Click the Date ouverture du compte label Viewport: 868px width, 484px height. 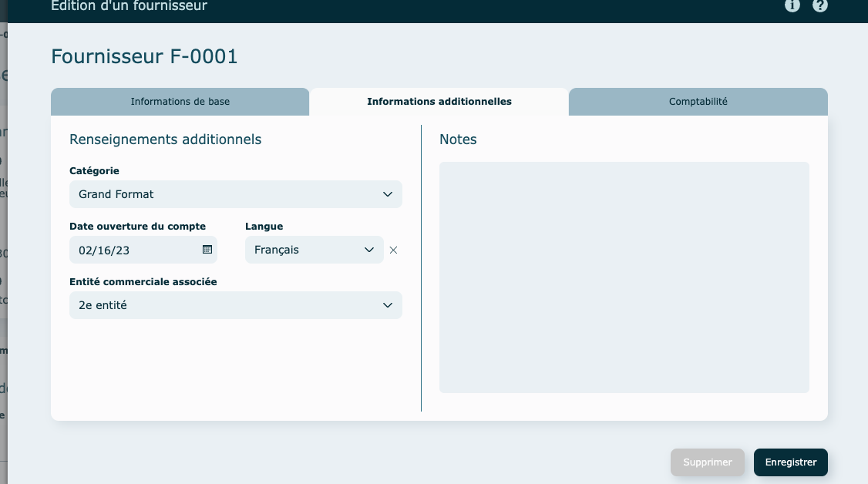tap(137, 227)
